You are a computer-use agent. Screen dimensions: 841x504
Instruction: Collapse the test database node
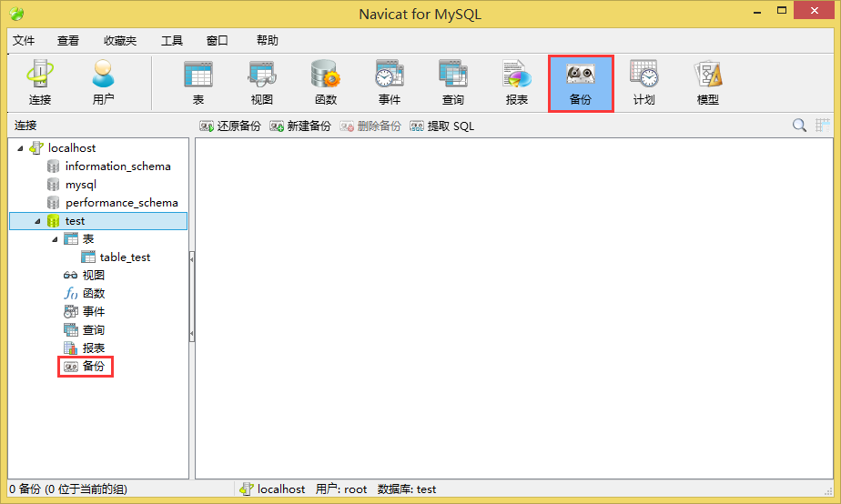tap(37, 221)
